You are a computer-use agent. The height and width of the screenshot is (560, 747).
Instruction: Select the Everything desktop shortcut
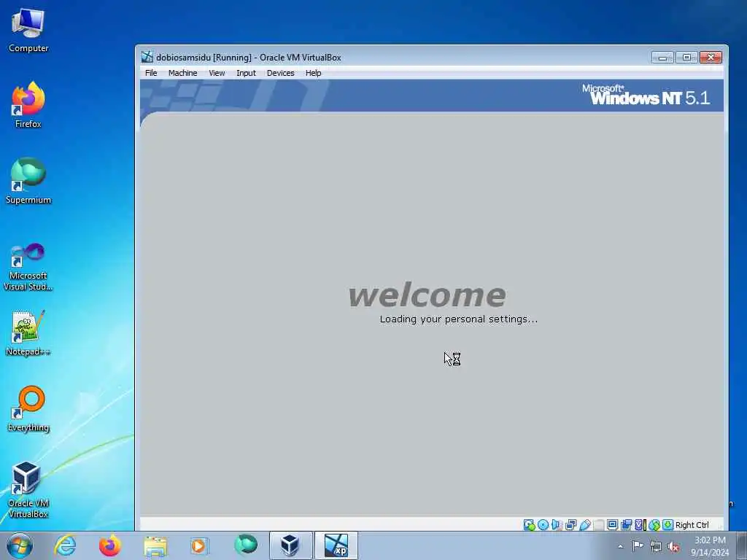(28, 408)
